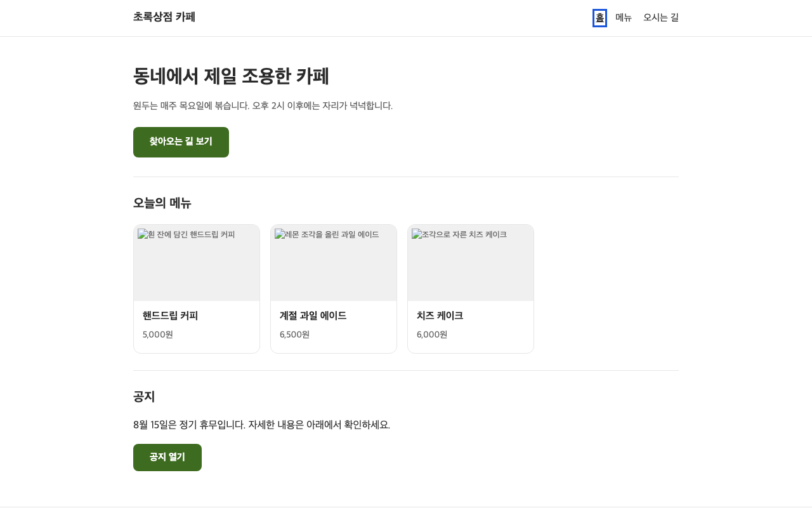The height and width of the screenshot is (508, 812).
Task: Click the 5,000원 price label
Action: 158,335
